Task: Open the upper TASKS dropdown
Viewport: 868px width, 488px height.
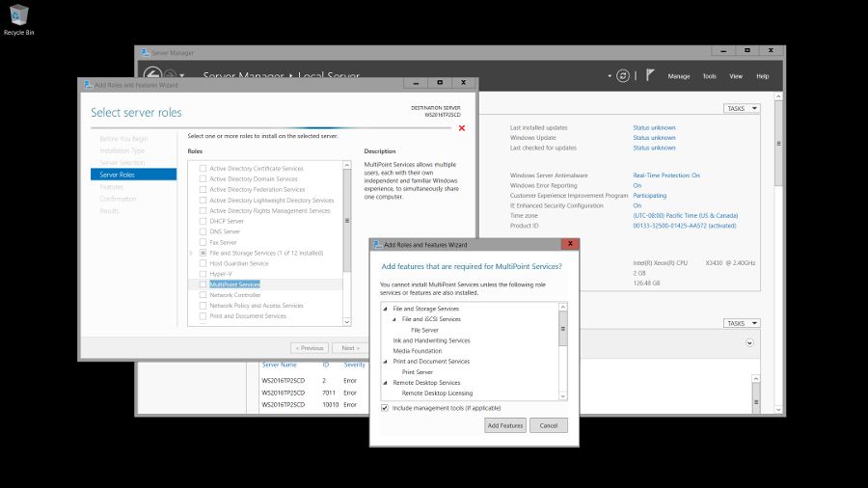Action: click(742, 108)
